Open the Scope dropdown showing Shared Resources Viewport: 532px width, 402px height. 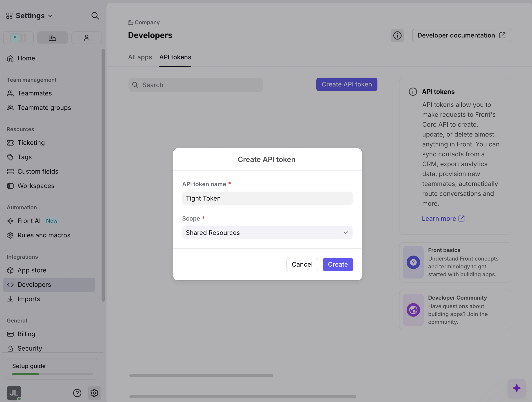(267, 232)
